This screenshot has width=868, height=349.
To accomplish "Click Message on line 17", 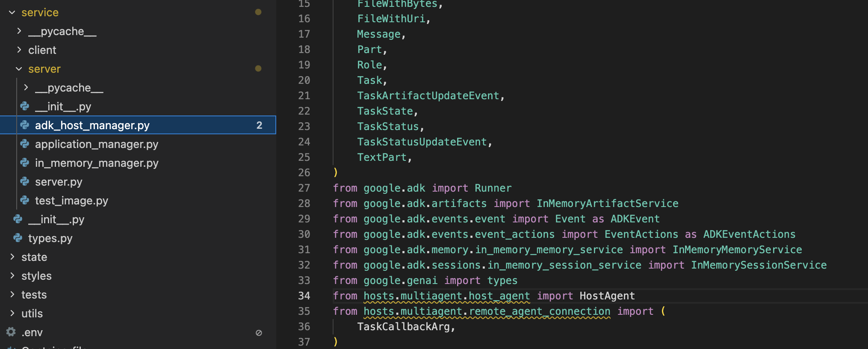I will (379, 34).
